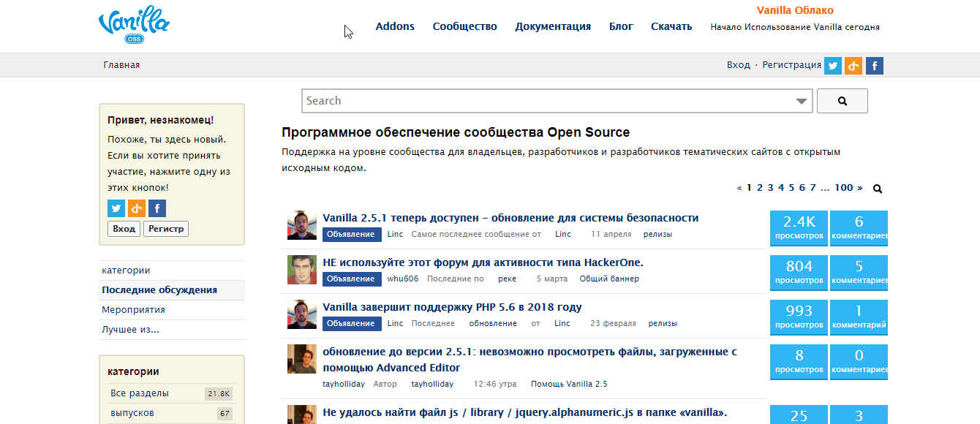
Task: Click the Google+ icon next to Вход link
Action: click(853, 65)
